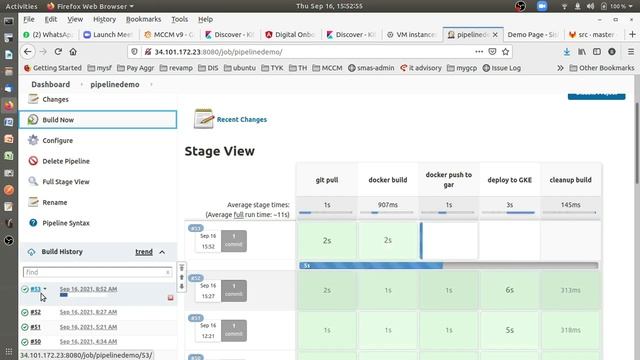This screenshot has width=640, height=360.
Task: Open the MCCM bookmarks folder
Action: click(x=327, y=68)
